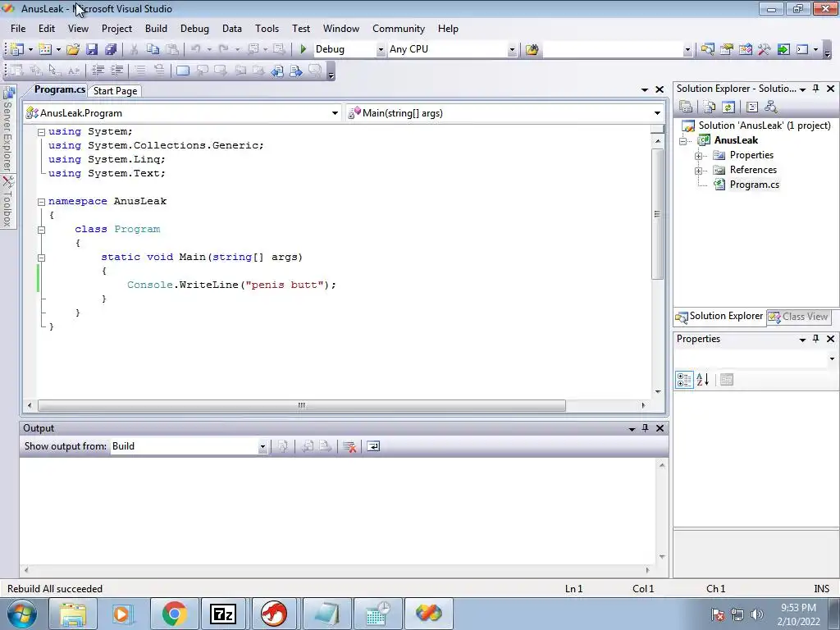Click Properties icon in Solution Explorer toolbar
Screen dimensions: 840x630
(x=686, y=107)
